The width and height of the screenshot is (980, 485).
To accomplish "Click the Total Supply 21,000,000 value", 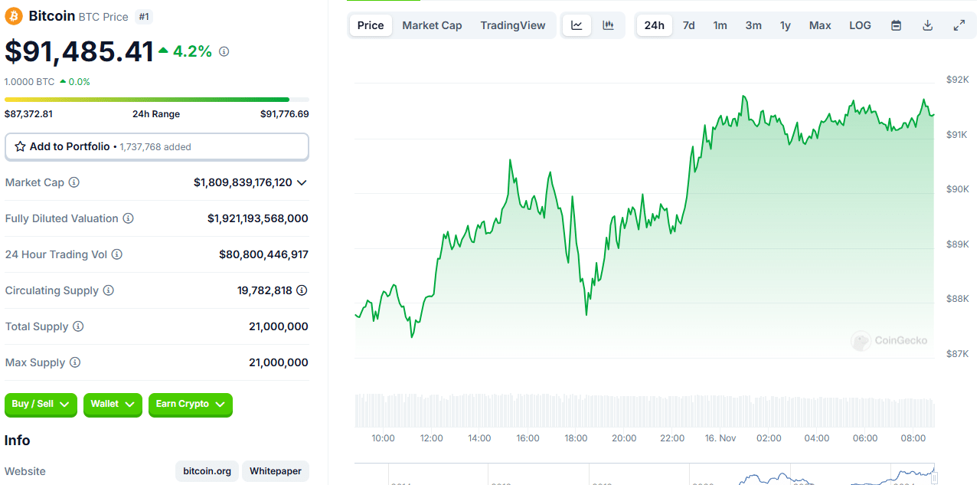I will point(279,326).
